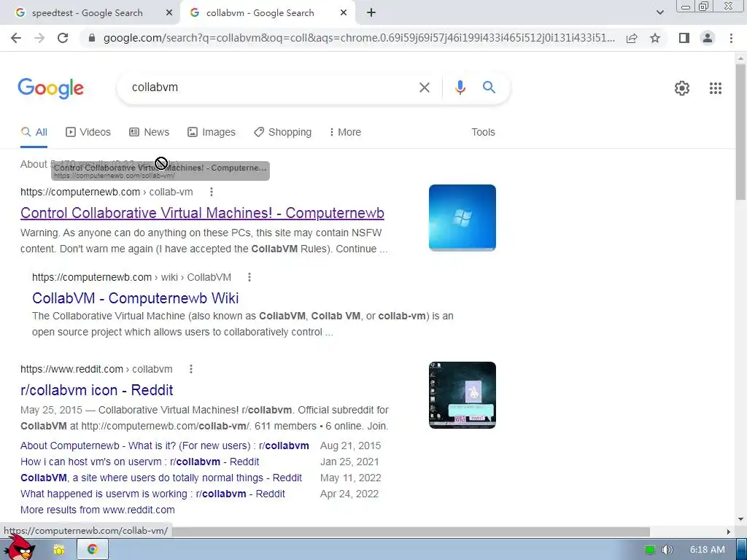Click the Windows logo result thumbnail
747x560 pixels.
tap(462, 217)
